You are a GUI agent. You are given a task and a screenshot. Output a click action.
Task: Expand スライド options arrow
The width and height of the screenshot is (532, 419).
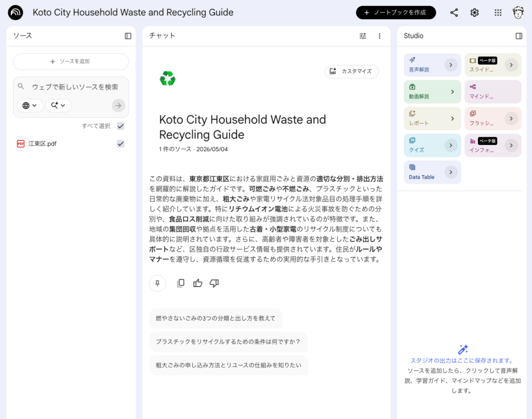tap(511, 65)
